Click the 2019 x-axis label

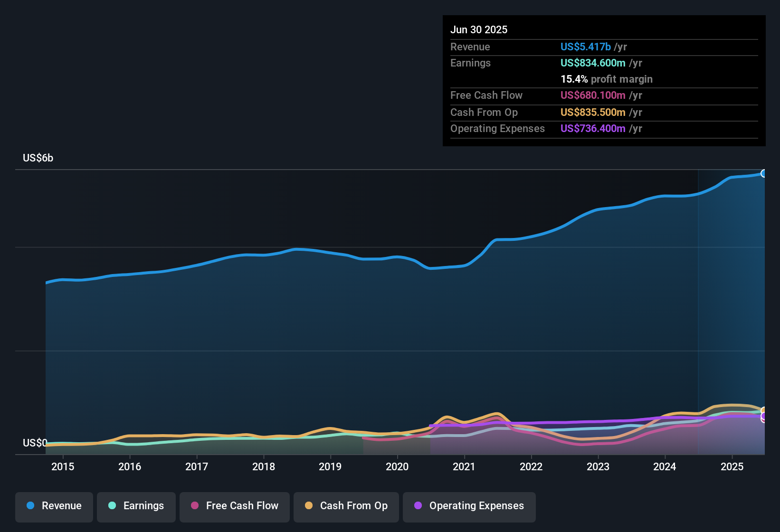(330, 466)
